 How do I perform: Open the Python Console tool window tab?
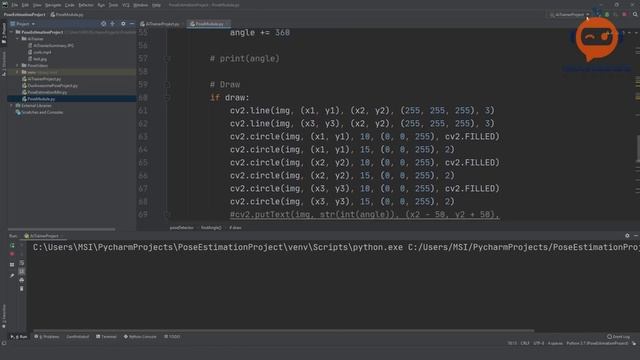pyautogui.click(x=140, y=337)
